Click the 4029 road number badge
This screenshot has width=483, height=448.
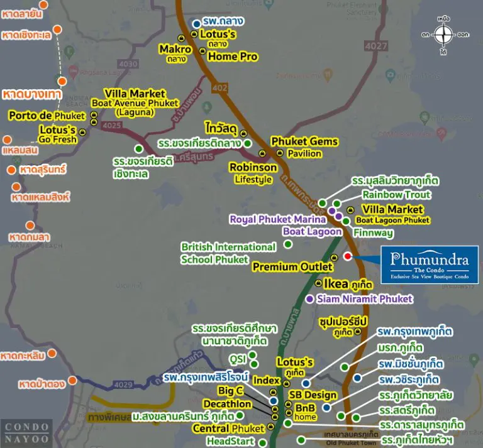coord(123,385)
